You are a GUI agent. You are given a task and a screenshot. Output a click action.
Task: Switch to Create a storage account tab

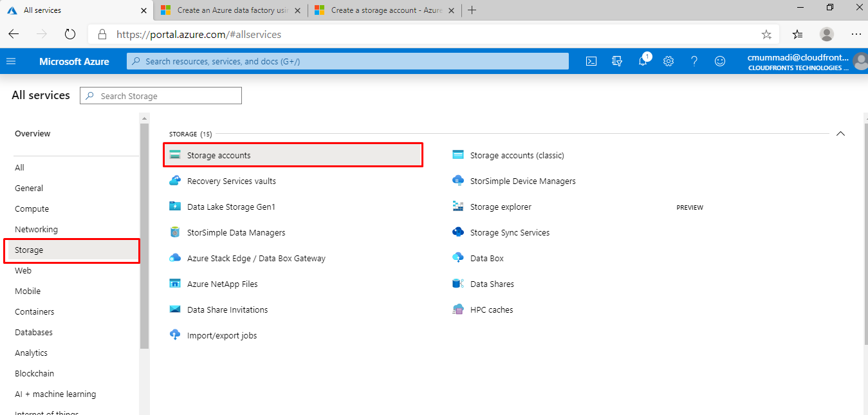[x=384, y=10]
